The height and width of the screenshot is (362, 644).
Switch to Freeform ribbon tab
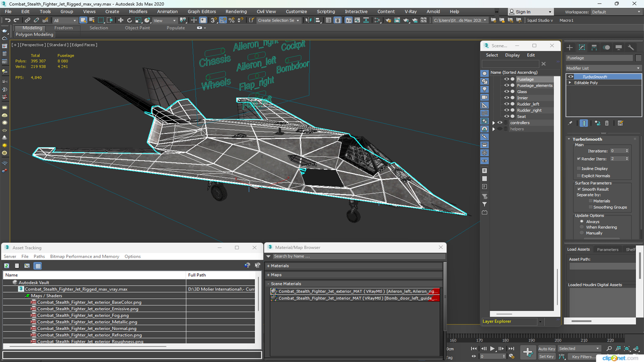63,28
